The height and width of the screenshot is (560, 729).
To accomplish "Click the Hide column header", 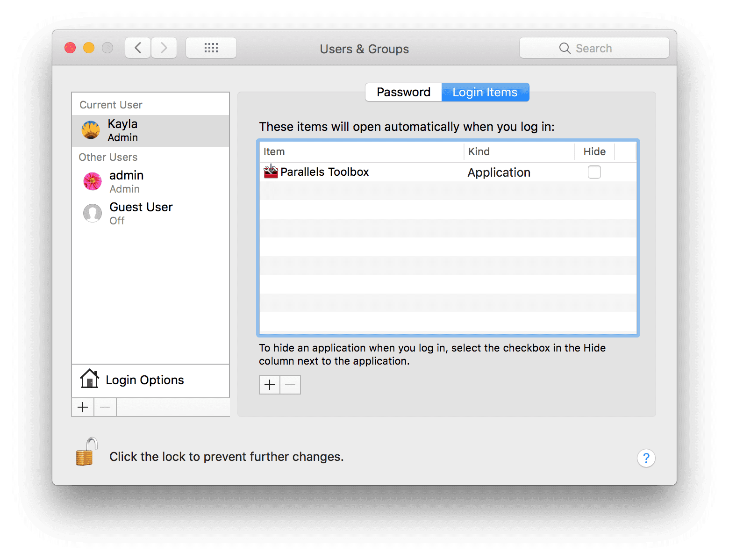I will 594,151.
